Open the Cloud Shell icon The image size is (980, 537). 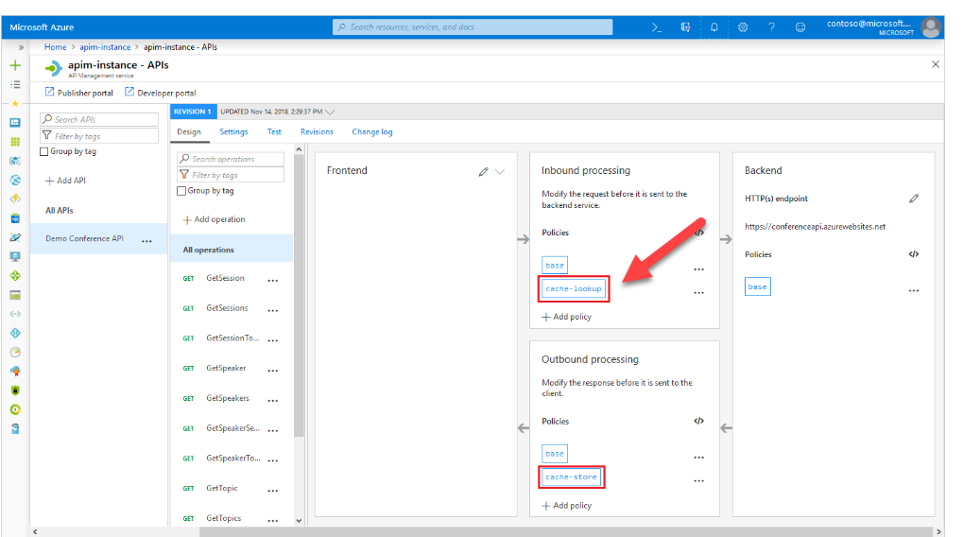656,27
